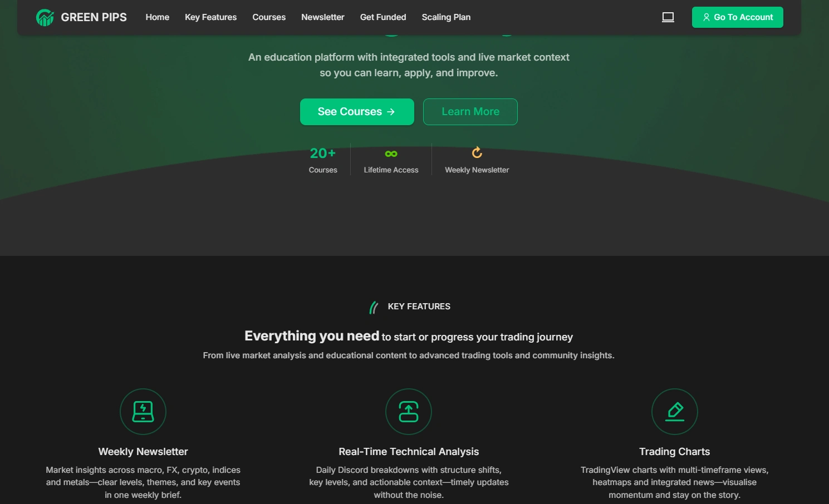The width and height of the screenshot is (829, 504).
Task: Navigate to Scaling Plan
Action: pos(446,17)
